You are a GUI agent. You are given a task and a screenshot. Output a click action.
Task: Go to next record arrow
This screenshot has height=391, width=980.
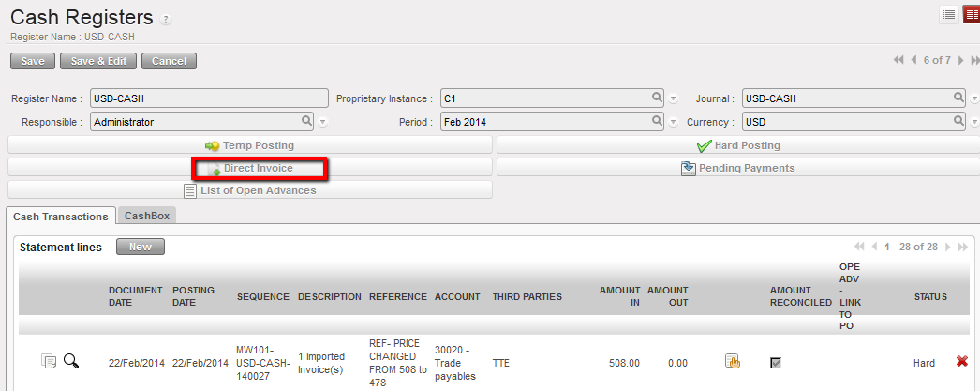tap(962, 60)
